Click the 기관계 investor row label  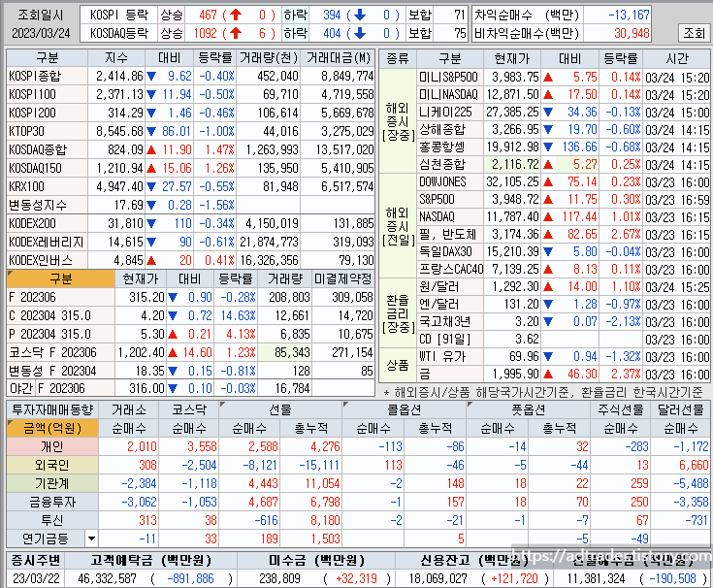[52, 483]
